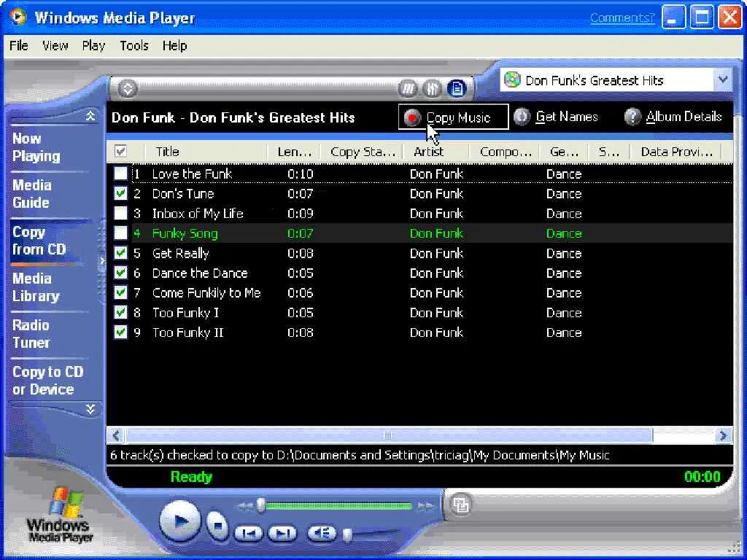Screen dimensions: 747x560
Task: Open the Play menu
Action: point(93,46)
